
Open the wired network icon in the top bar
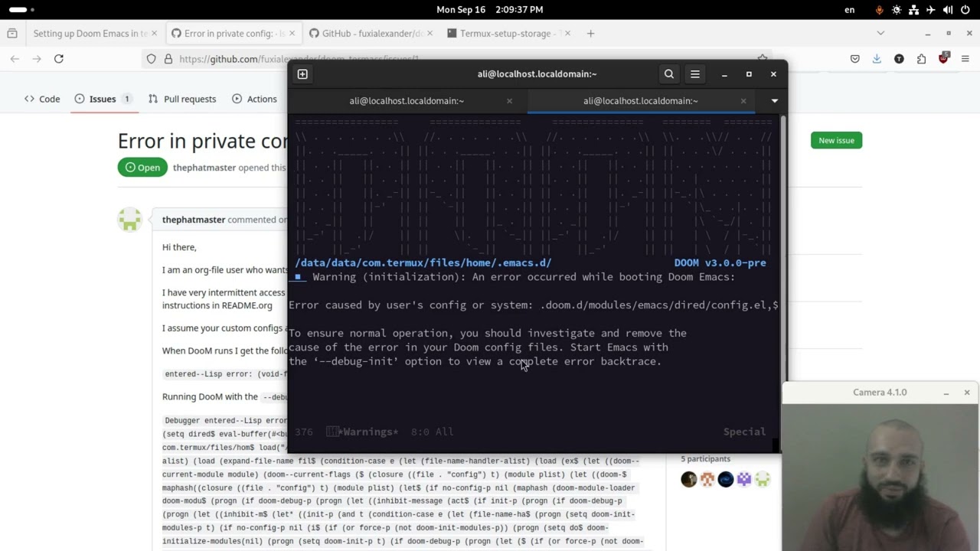pos(913,10)
